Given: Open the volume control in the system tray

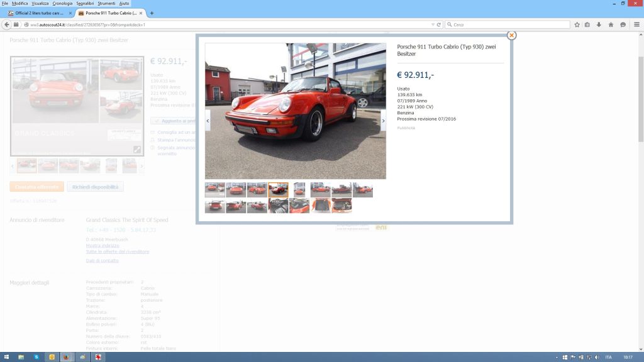Looking at the screenshot, I should (597, 358).
